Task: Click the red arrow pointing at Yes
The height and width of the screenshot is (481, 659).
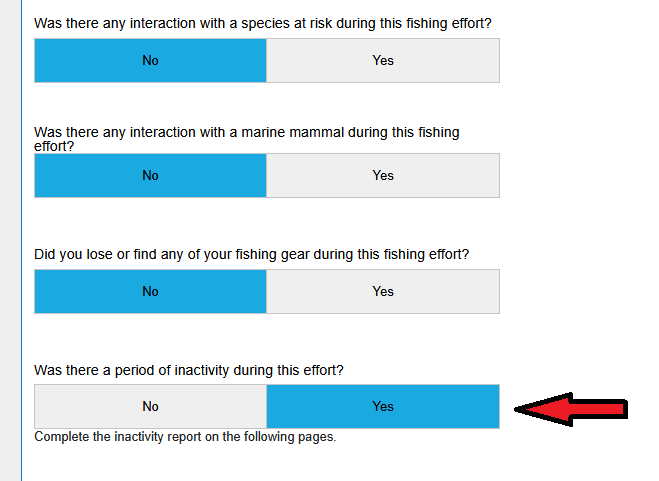Action: click(571, 408)
